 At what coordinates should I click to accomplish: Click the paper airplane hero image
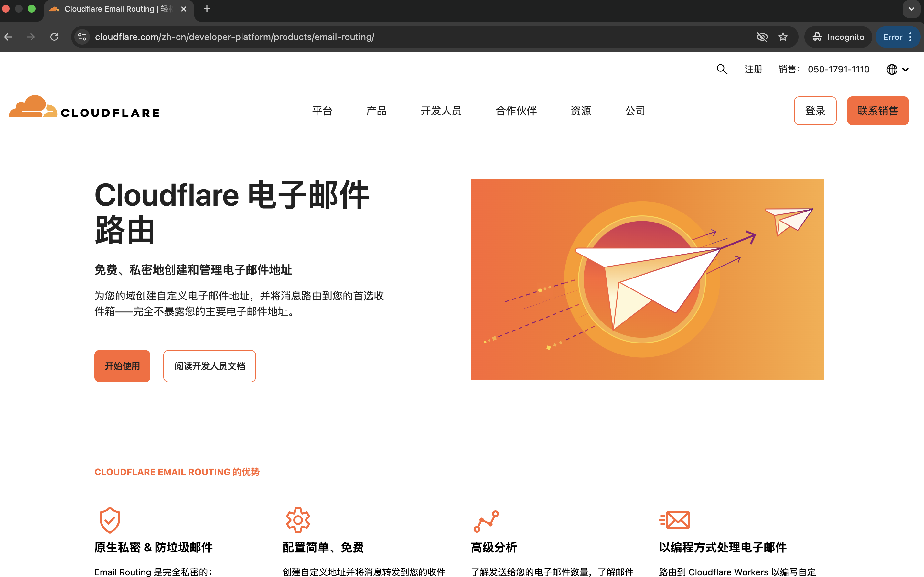pos(647,279)
